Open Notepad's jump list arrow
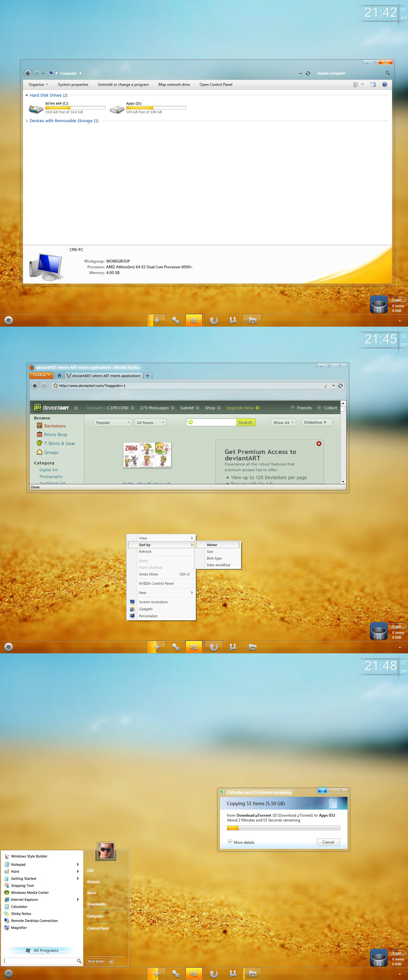This screenshot has width=408, height=980. (x=77, y=864)
